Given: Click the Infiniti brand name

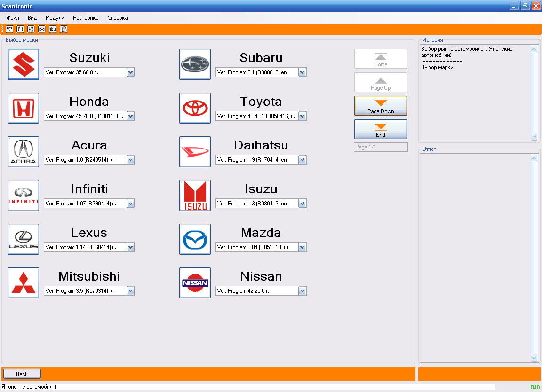Looking at the screenshot, I should (x=89, y=189).
